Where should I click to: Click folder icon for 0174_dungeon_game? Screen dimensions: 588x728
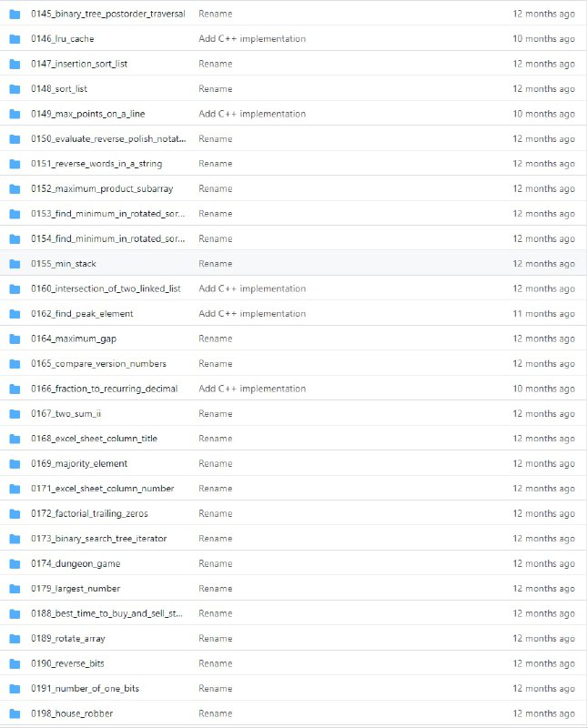click(x=15, y=563)
